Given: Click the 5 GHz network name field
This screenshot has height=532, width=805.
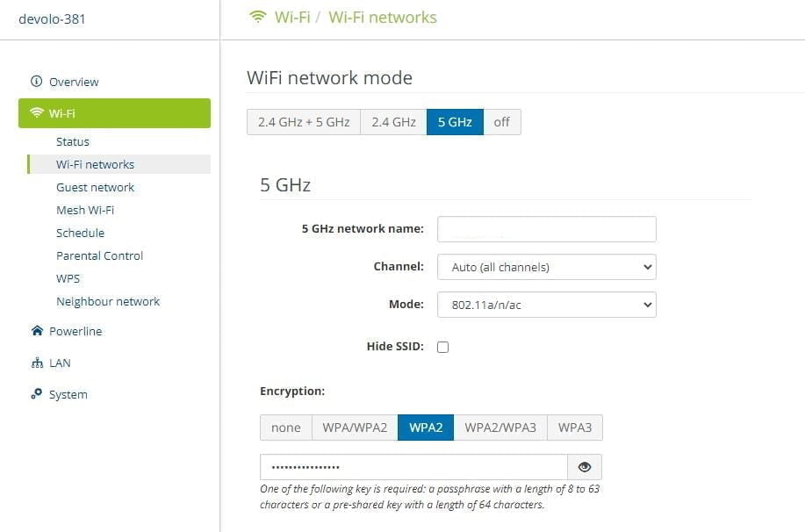Looking at the screenshot, I should (546, 229).
